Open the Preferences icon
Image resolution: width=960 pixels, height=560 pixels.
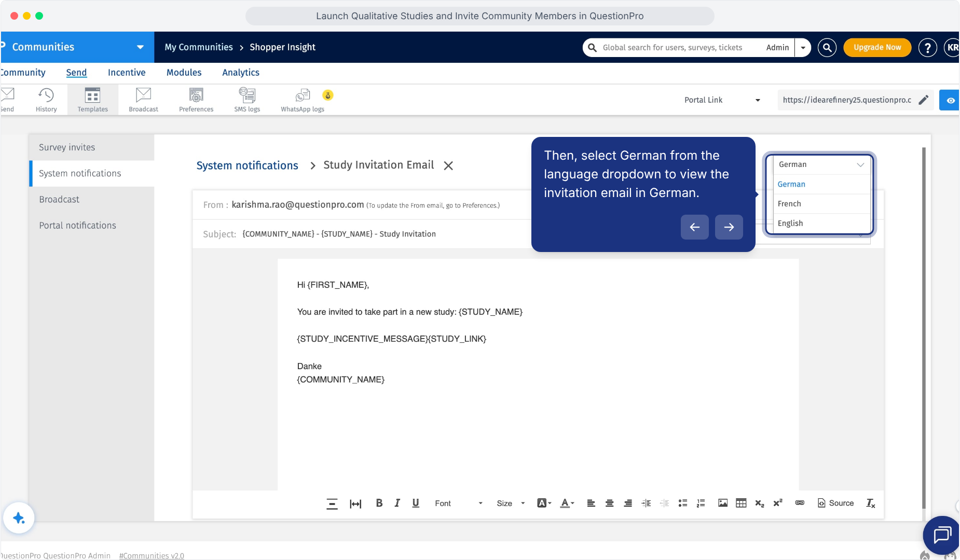pos(196,100)
